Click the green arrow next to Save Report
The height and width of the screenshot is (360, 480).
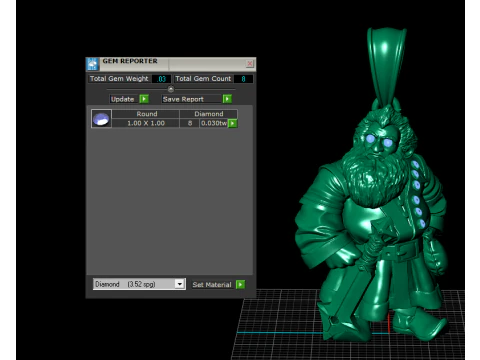coord(227,99)
